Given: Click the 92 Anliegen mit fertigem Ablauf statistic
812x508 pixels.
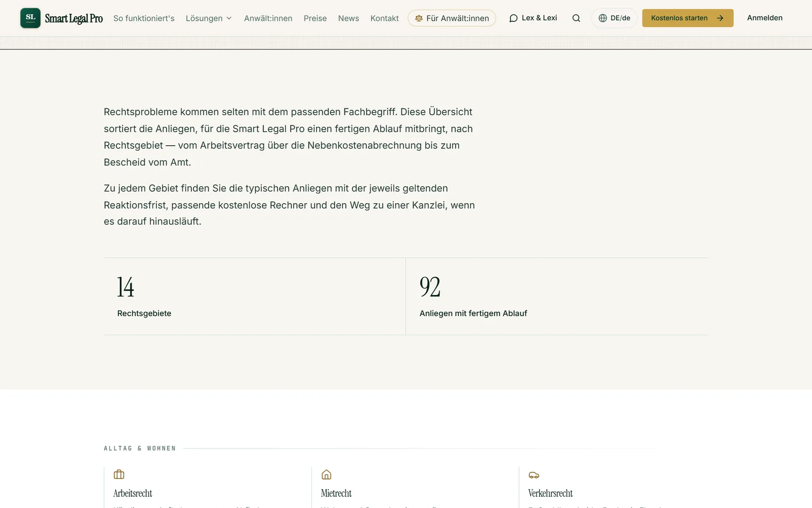Looking at the screenshot, I should point(557,296).
